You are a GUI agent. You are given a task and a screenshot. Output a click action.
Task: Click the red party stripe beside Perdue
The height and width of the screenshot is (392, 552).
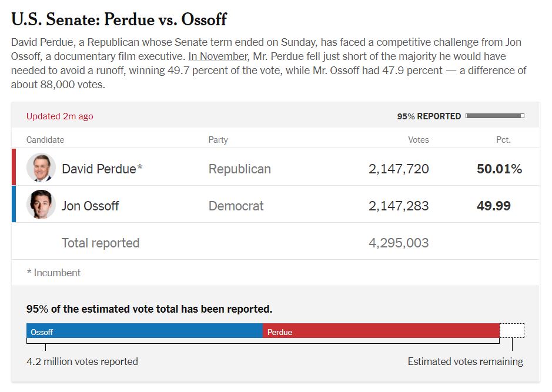(14, 167)
